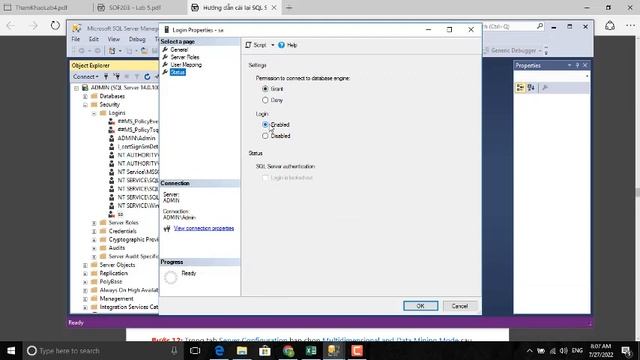Click Refresh icon in Object Explorer toolbar
The height and width of the screenshot is (360, 640).
(x=147, y=77)
